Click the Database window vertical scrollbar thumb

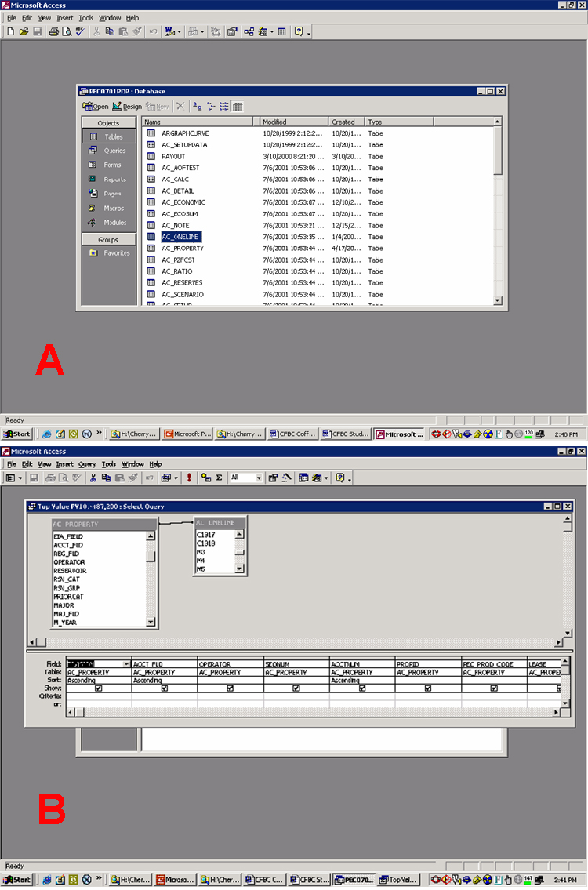tap(498, 150)
